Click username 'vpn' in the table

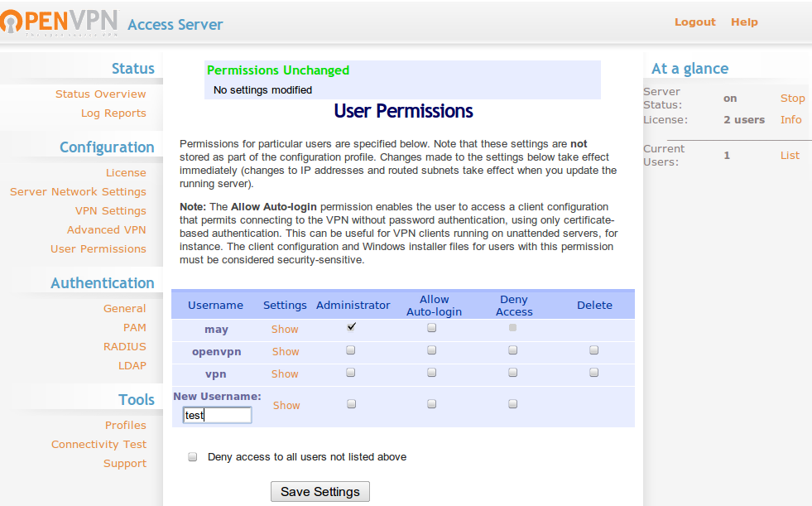click(x=216, y=374)
